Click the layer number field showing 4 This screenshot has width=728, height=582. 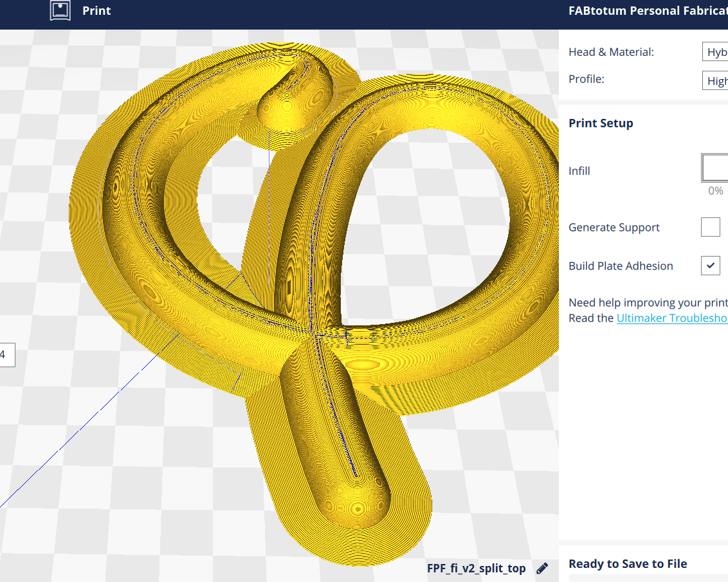[x=6, y=355]
